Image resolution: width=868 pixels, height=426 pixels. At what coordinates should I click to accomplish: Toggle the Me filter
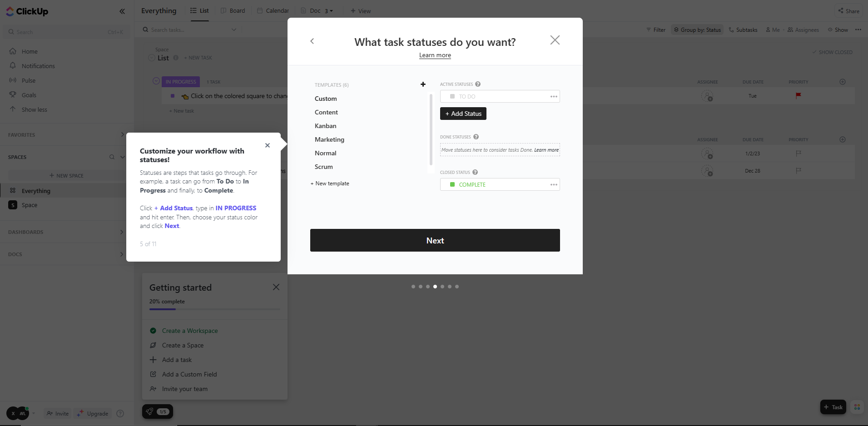click(x=773, y=30)
